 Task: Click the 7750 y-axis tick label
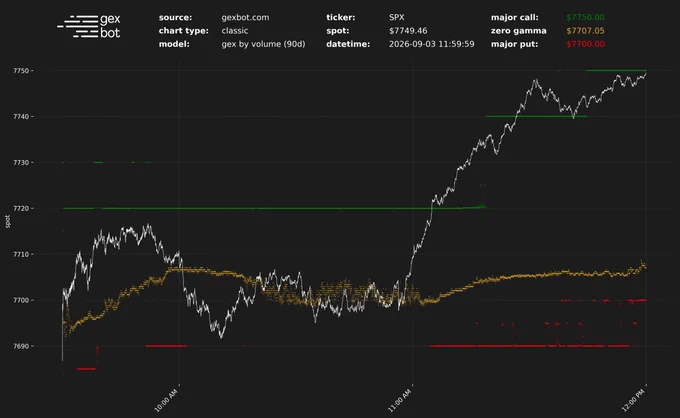point(21,71)
